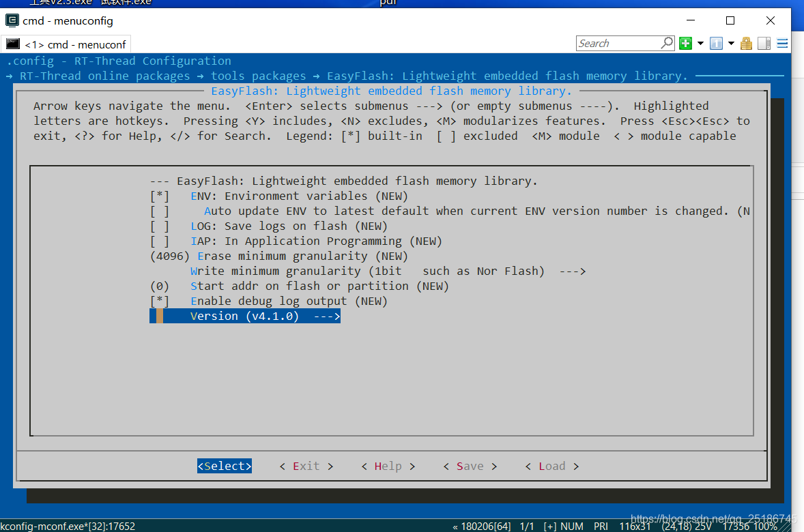Click the <Select> button

225,466
